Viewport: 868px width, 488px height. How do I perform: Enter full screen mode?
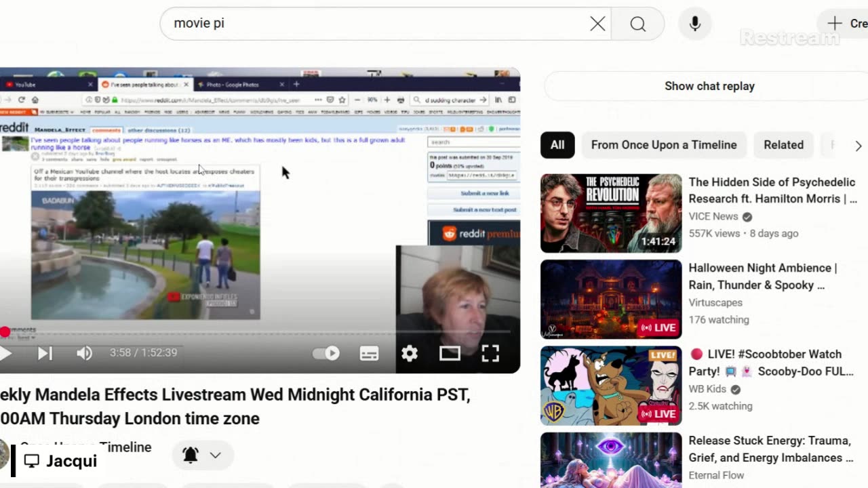[x=490, y=353]
